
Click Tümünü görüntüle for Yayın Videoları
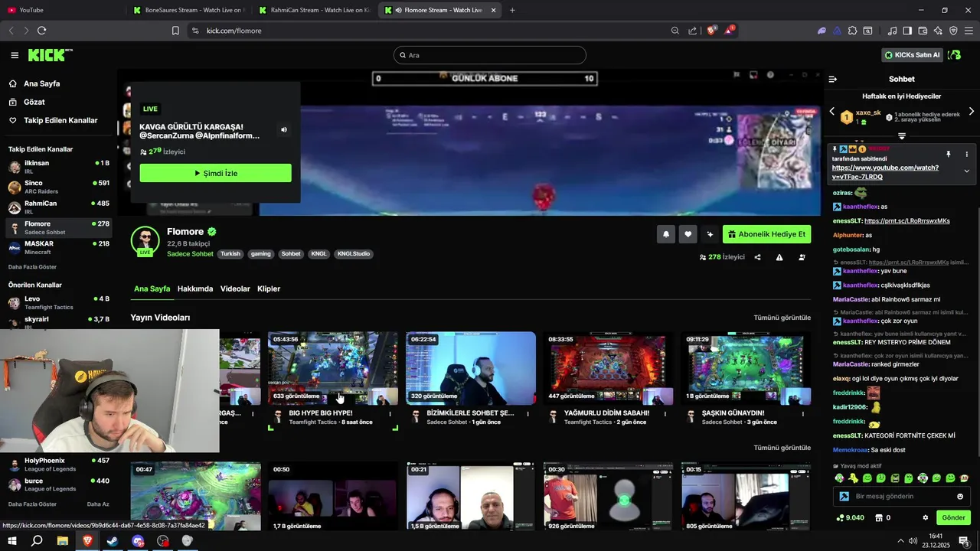click(x=782, y=318)
